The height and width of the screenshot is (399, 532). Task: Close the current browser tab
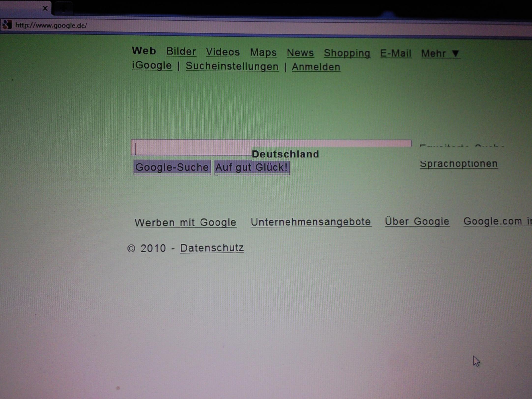click(x=45, y=8)
